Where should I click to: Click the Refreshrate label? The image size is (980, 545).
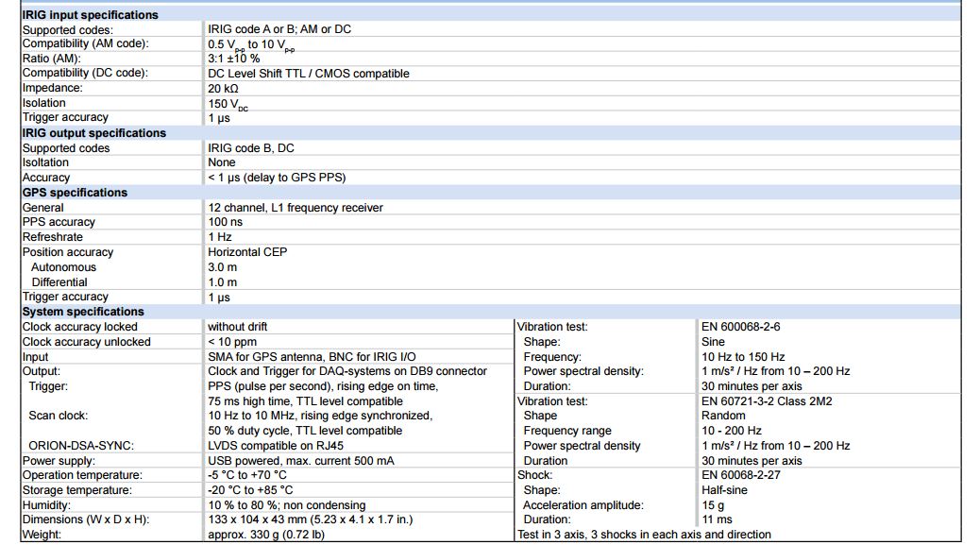[x=53, y=237]
